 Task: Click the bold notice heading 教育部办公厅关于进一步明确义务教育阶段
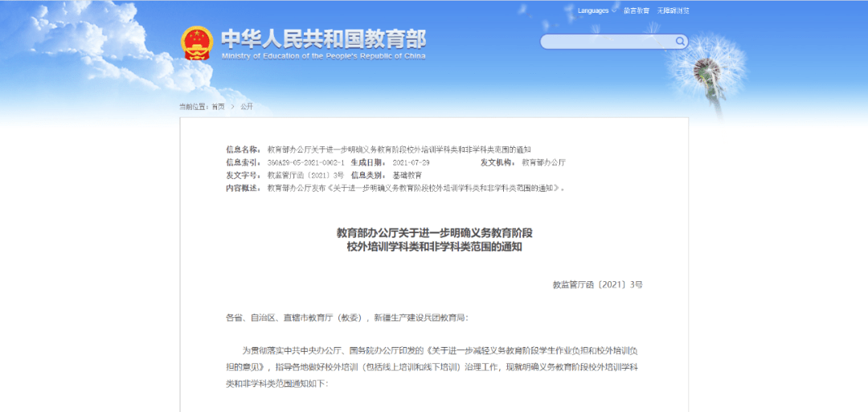point(435,233)
